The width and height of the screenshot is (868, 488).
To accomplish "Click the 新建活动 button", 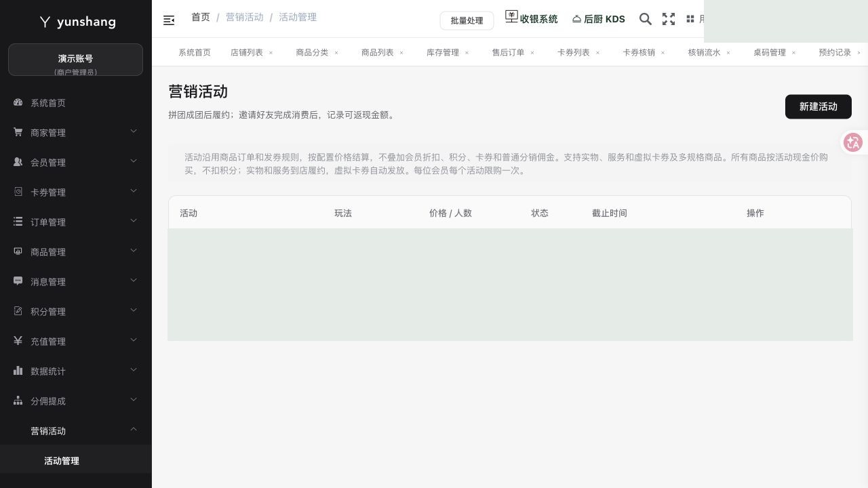I will [x=818, y=106].
